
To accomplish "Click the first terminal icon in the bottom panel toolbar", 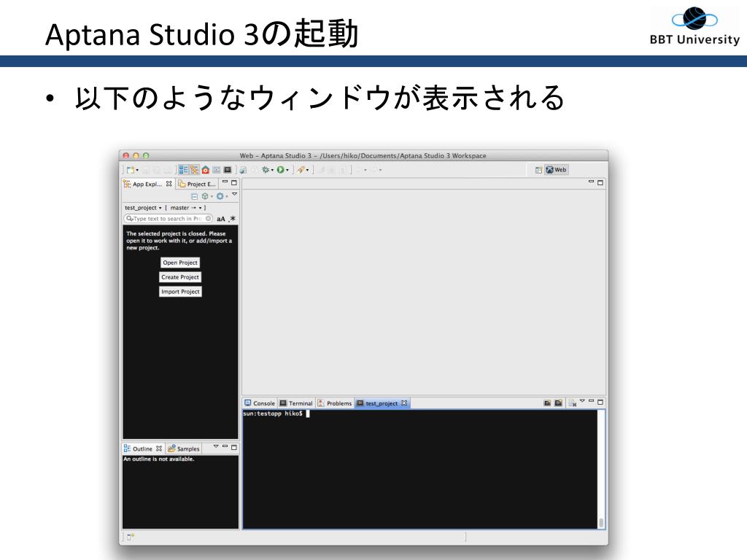I will (547, 402).
